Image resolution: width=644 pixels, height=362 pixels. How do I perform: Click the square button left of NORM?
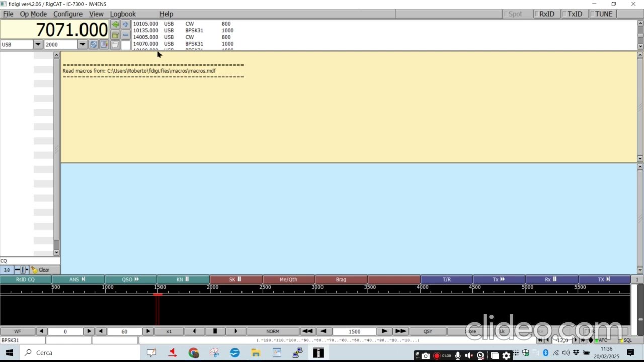[215, 331]
